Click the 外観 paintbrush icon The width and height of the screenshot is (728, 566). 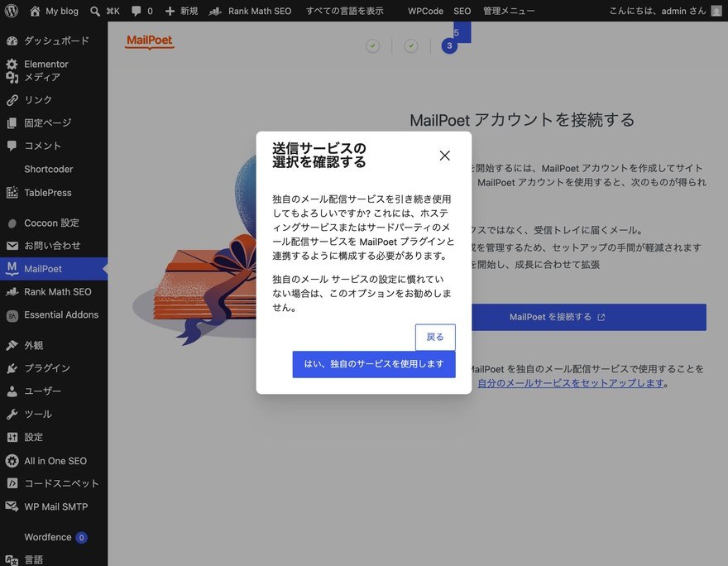tap(12, 345)
